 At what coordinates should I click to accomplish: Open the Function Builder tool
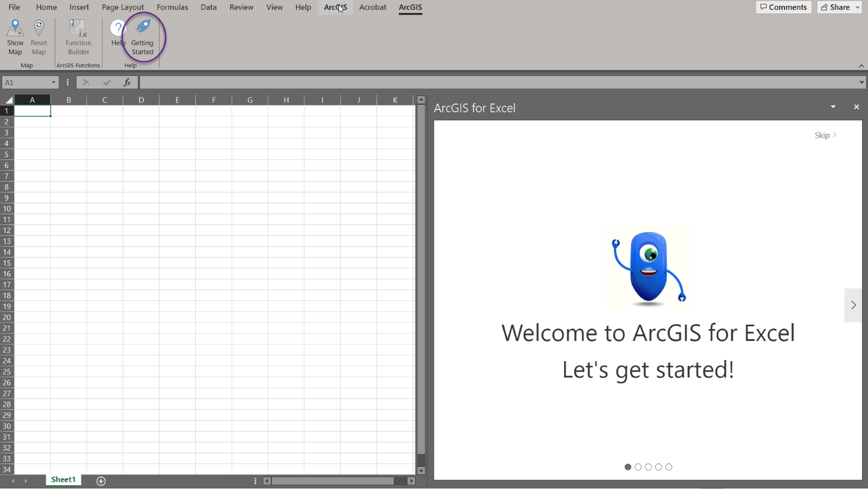78,37
